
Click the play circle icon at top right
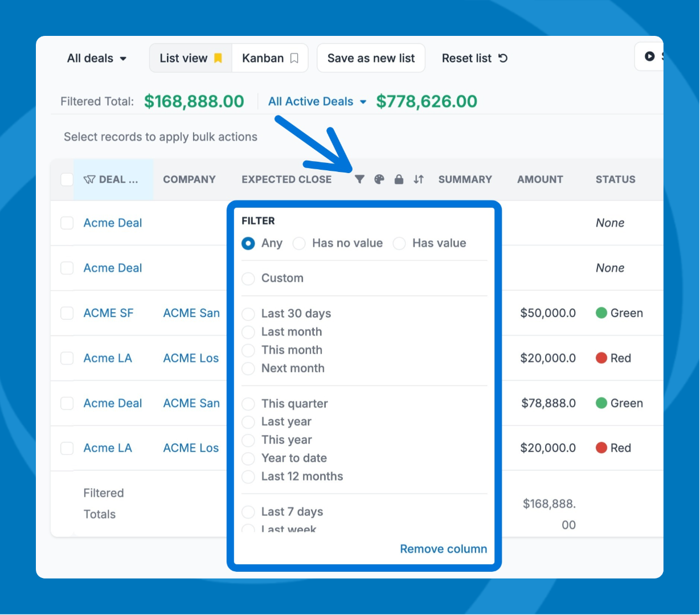[x=649, y=56]
